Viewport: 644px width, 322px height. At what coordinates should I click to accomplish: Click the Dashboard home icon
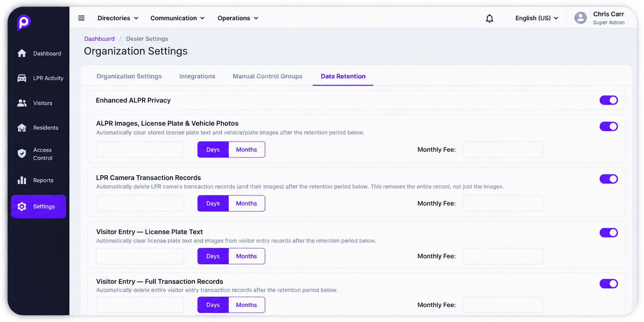pyautogui.click(x=22, y=53)
